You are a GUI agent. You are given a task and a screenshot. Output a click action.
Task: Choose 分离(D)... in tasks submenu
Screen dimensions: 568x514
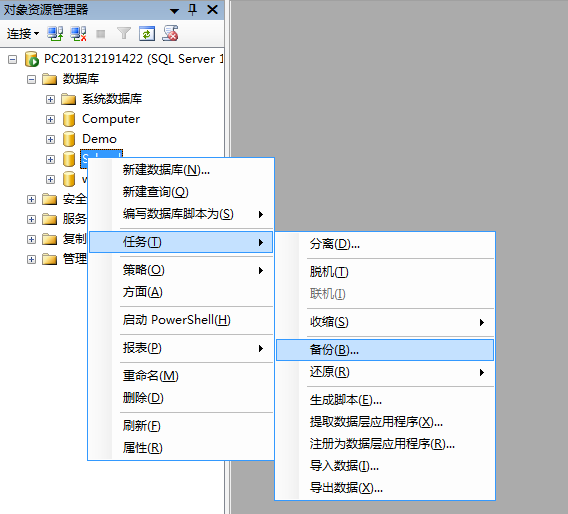[385, 244]
